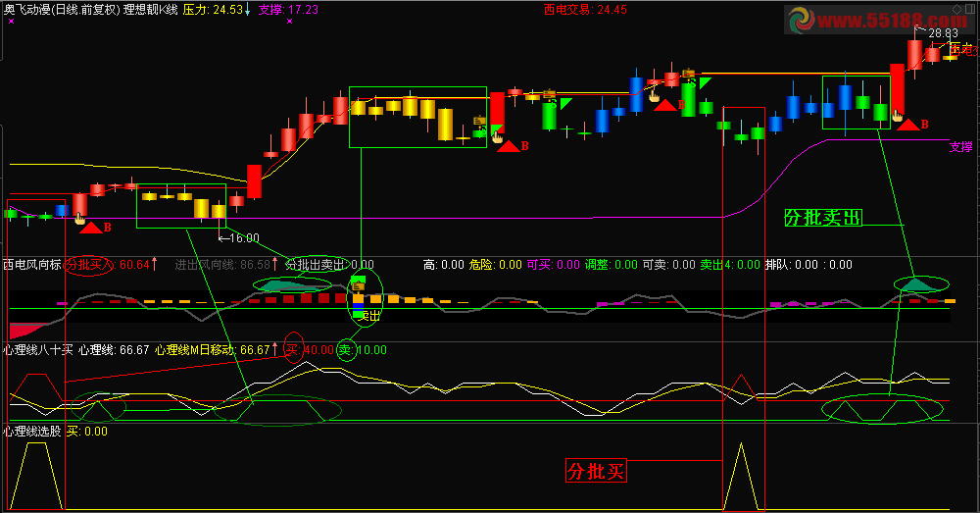
Task: Click the leftmost orange note tag on the candles
Action: [x=479, y=120]
